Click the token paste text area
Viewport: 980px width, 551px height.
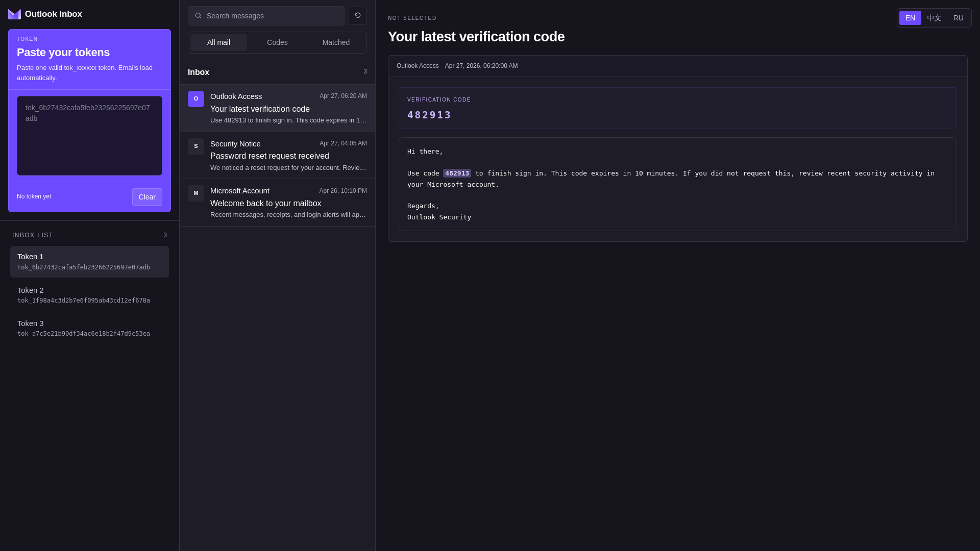(89, 136)
